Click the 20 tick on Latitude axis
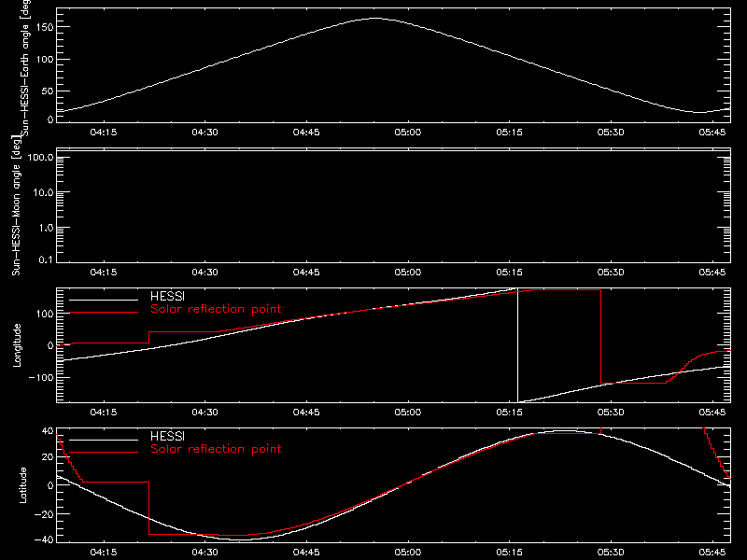747x560 pixels. coord(48,457)
